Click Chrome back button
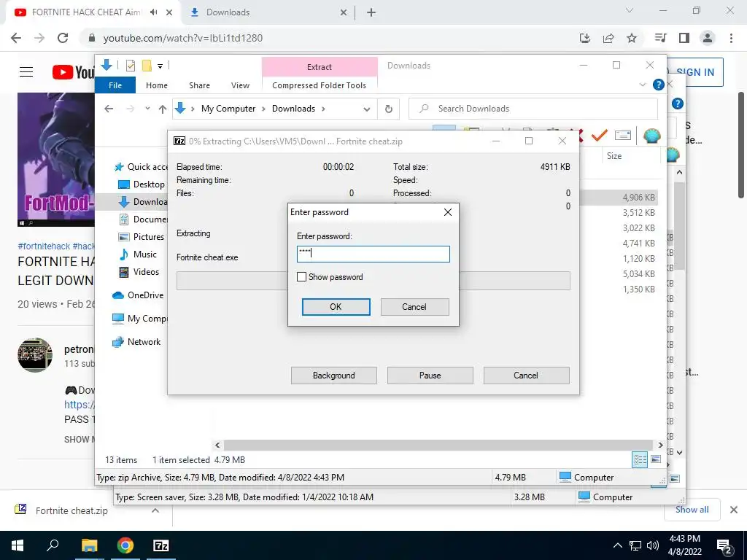Screen dimensions: 747x560 [x=16, y=38]
